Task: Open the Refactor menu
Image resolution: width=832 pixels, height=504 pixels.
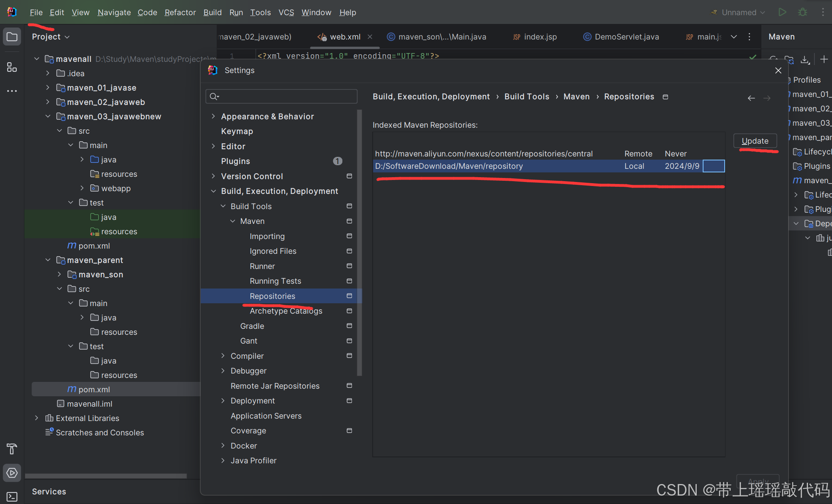Action: tap(180, 12)
